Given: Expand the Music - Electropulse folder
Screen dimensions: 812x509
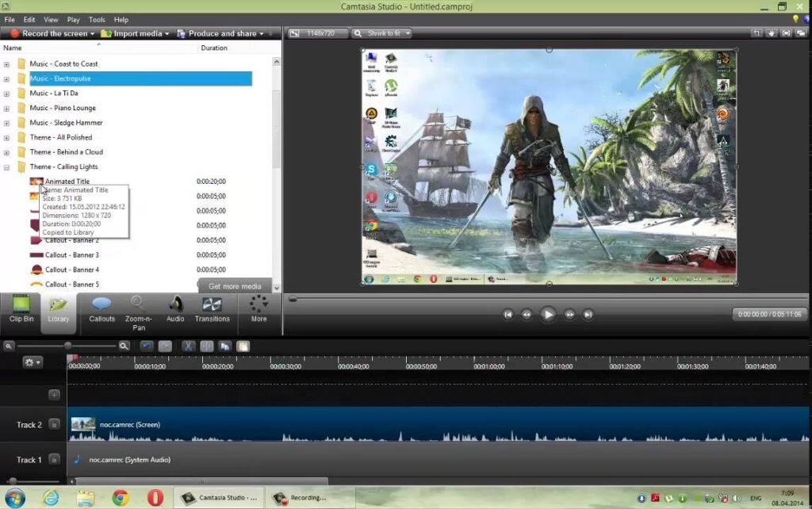Looking at the screenshot, I should [x=6, y=79].
